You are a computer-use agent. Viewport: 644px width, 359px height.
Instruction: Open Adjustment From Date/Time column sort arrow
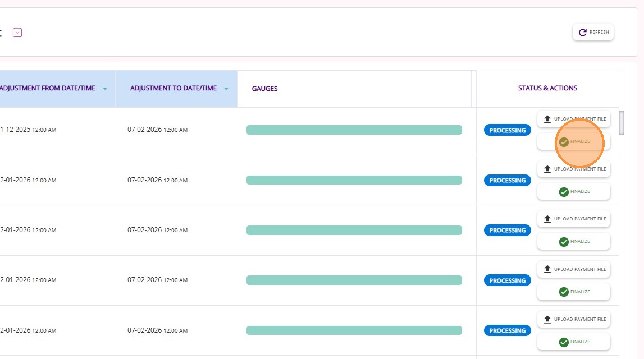[105, 89]
